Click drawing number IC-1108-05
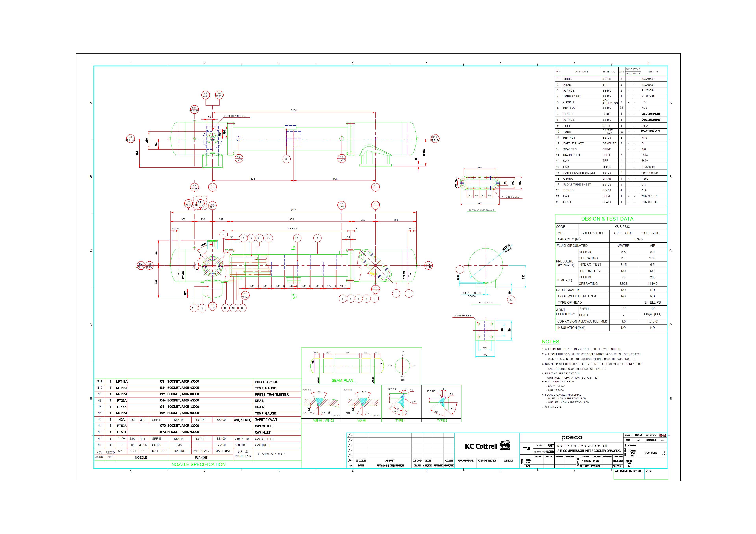The height and width of the screenshot is (534, 756). click(x=651, y=453)
